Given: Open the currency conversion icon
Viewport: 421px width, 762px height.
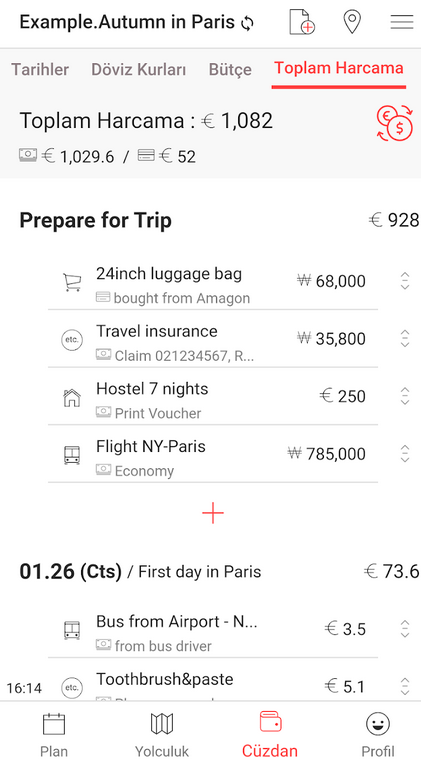Looking at the screenshot, I should tap(394, 125).
